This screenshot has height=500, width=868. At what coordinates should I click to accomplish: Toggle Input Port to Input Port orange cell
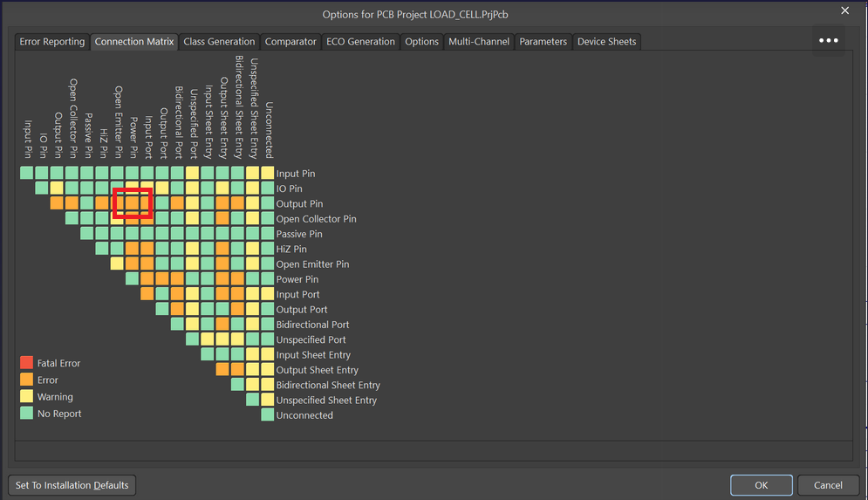click(147, 294)
